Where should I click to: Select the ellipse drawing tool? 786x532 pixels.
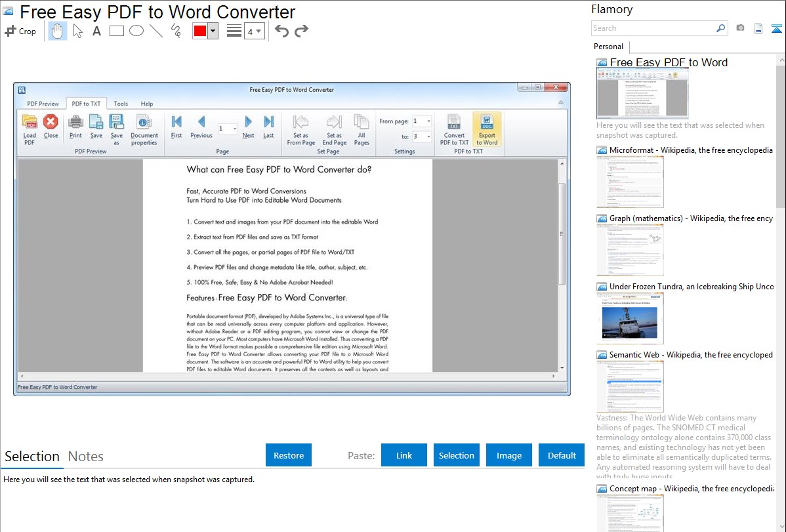click(136, 31)
